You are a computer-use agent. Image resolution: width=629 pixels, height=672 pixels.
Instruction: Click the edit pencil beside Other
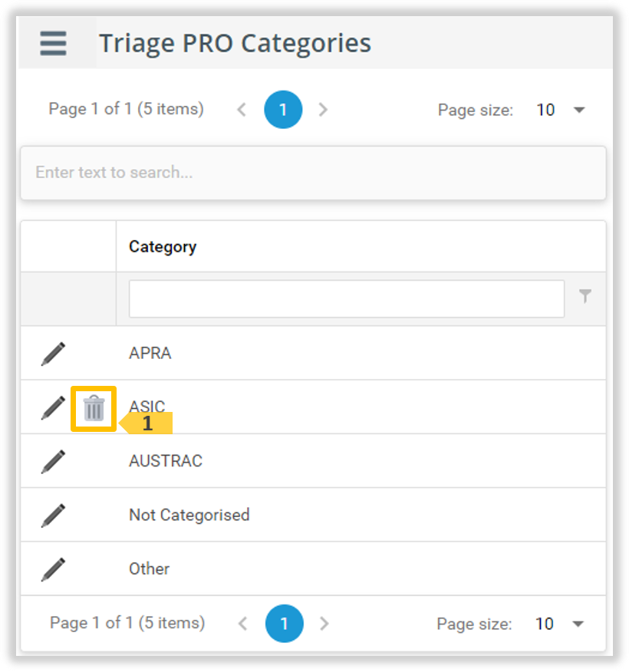53,569
